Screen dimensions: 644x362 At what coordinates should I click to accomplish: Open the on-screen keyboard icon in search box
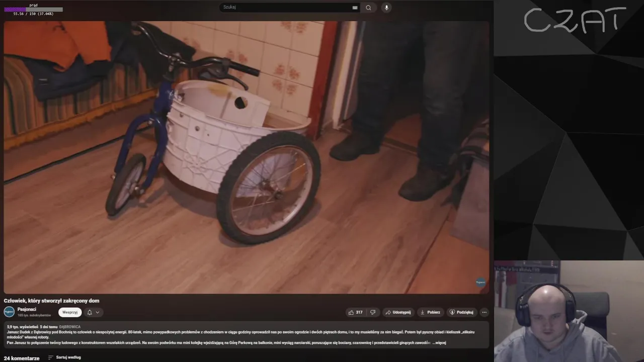355,8
